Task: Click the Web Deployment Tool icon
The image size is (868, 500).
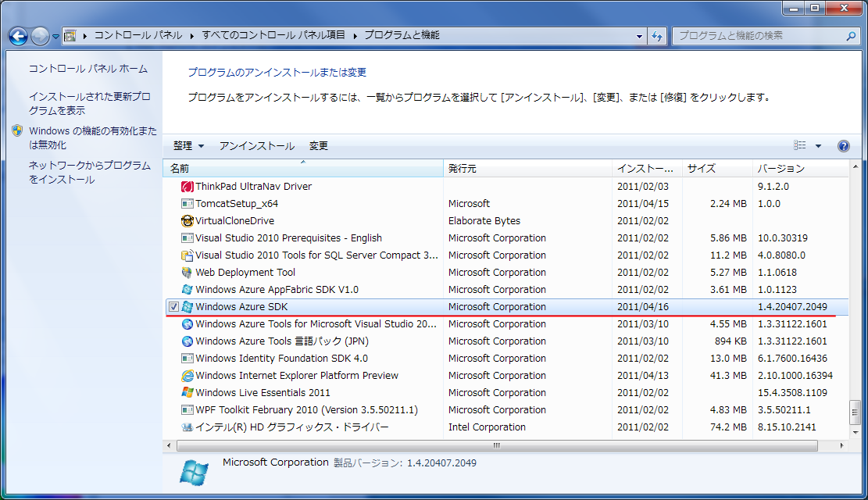Action: pos(187,273)
